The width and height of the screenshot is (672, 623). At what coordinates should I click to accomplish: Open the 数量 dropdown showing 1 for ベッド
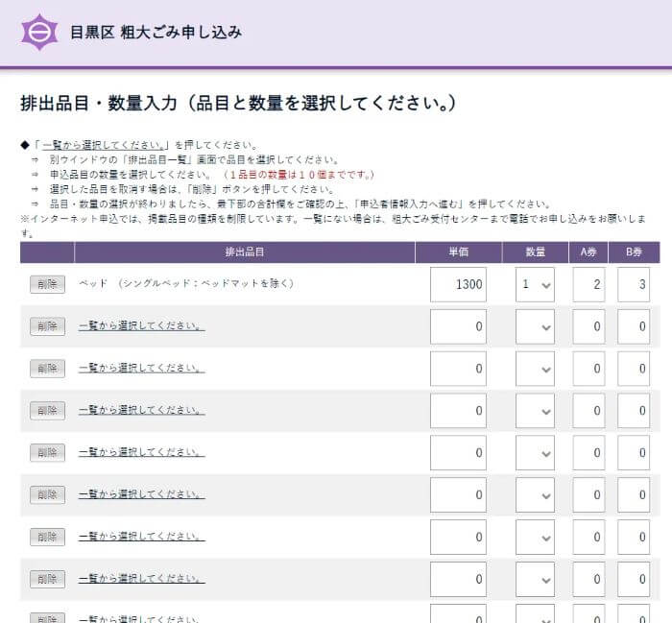tap(535, 284)
